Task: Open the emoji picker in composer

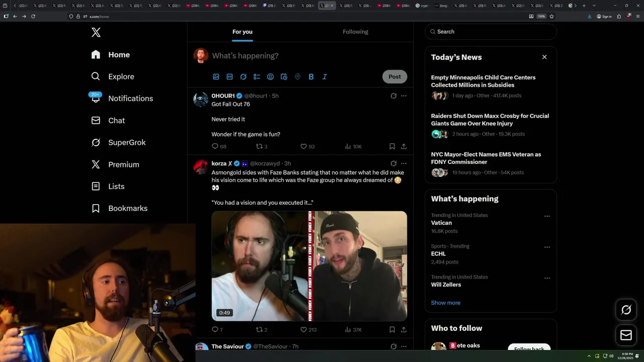Action: click(x=270, y=77)
